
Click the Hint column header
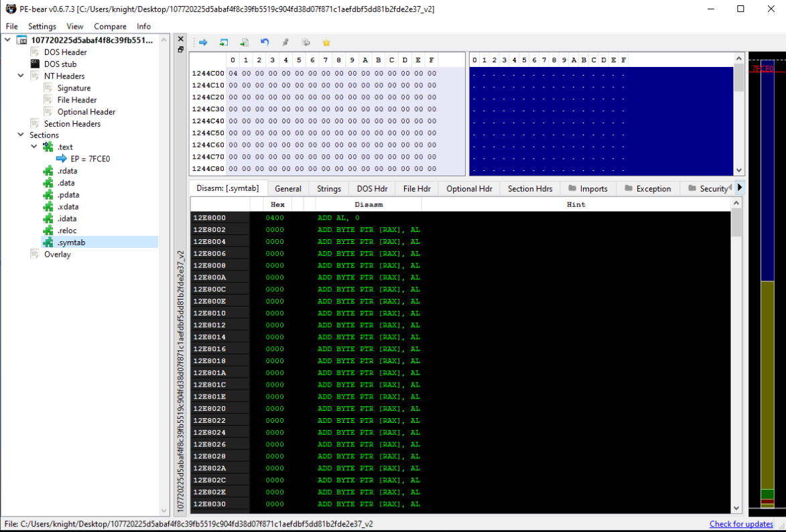tap(576, 204)
